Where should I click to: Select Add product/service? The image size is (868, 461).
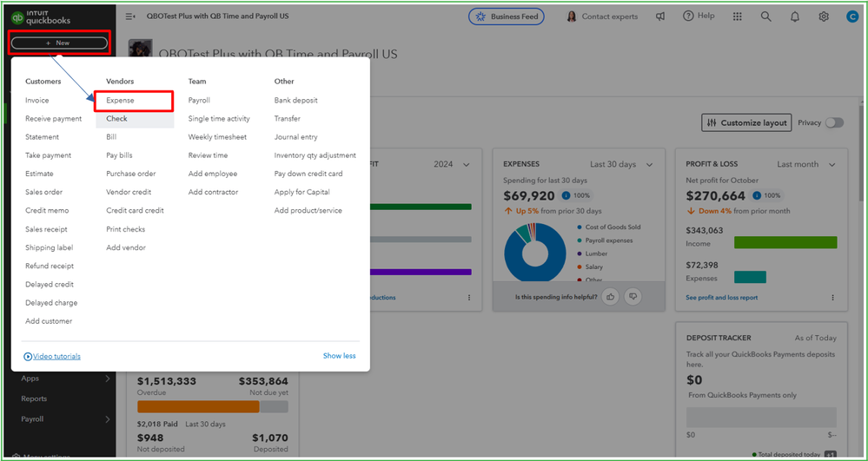click(308, 210)
